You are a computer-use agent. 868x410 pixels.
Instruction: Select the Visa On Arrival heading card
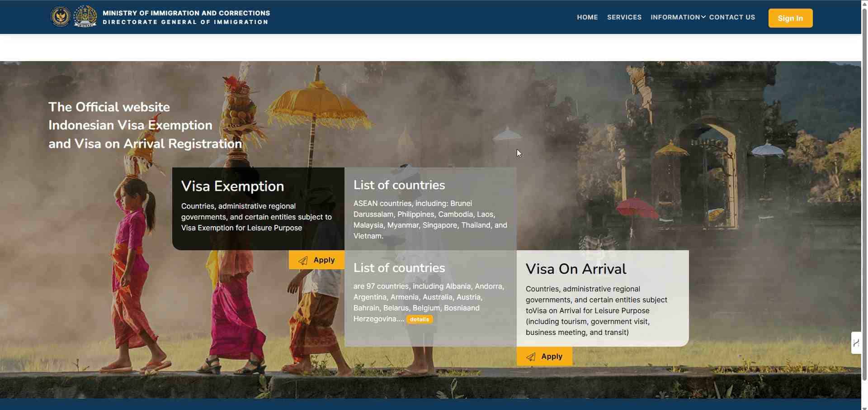603,298
